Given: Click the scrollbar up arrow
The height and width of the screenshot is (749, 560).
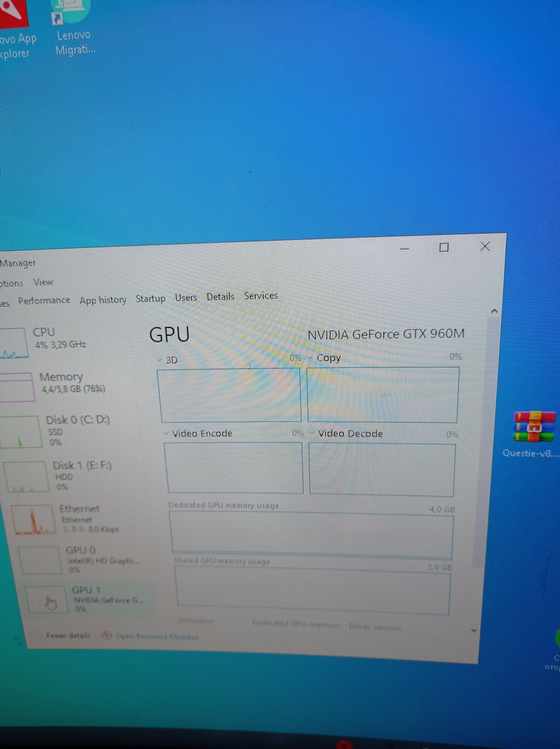Looking at the screenshot, I should (x=494, y=311).
